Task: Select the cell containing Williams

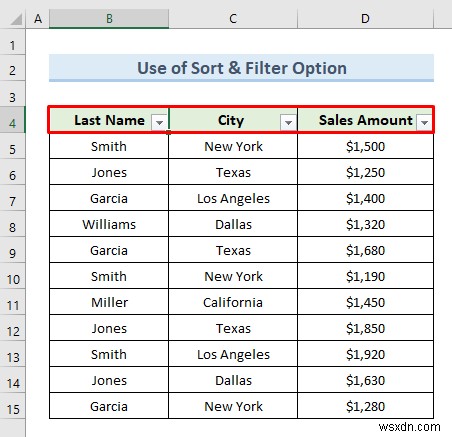Action: coord(109,224)
